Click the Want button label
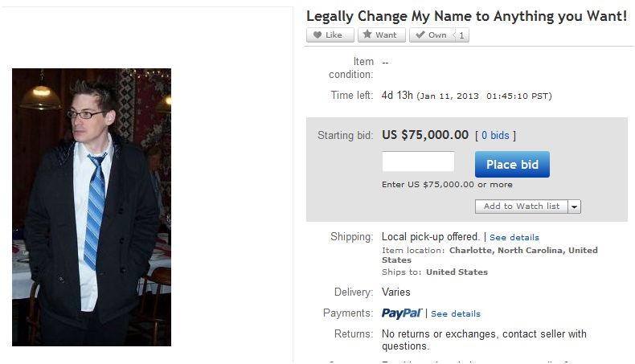Viewport: 635px width, 364px height. coord(386,35)
